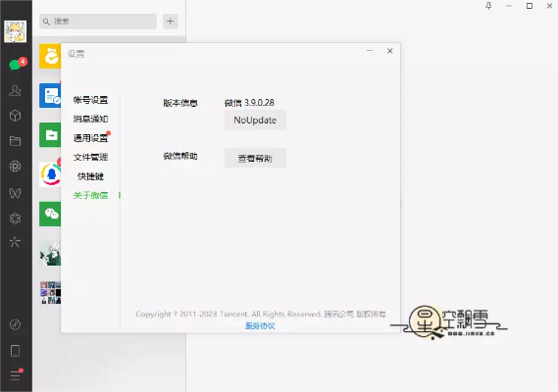Open the yellow chat list item
558x392 pixels.
50,56
